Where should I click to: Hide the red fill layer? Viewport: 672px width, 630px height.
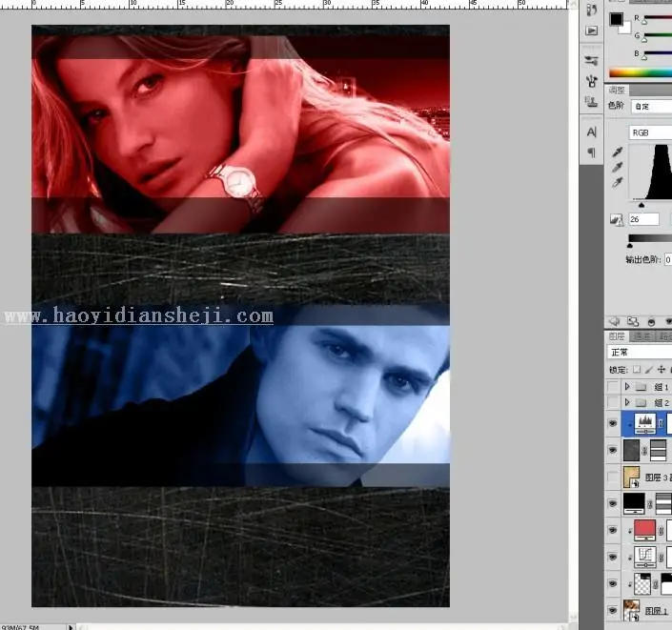613,531
